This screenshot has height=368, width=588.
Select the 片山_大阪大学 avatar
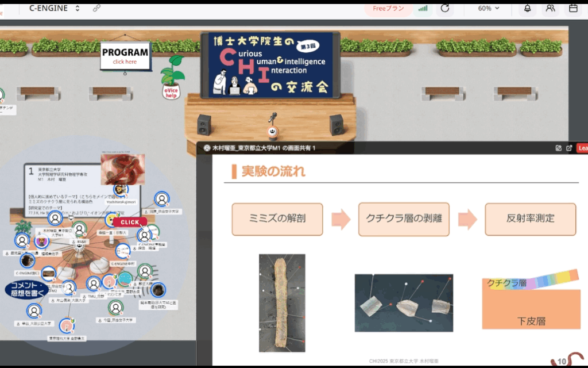tap(69, 288)
